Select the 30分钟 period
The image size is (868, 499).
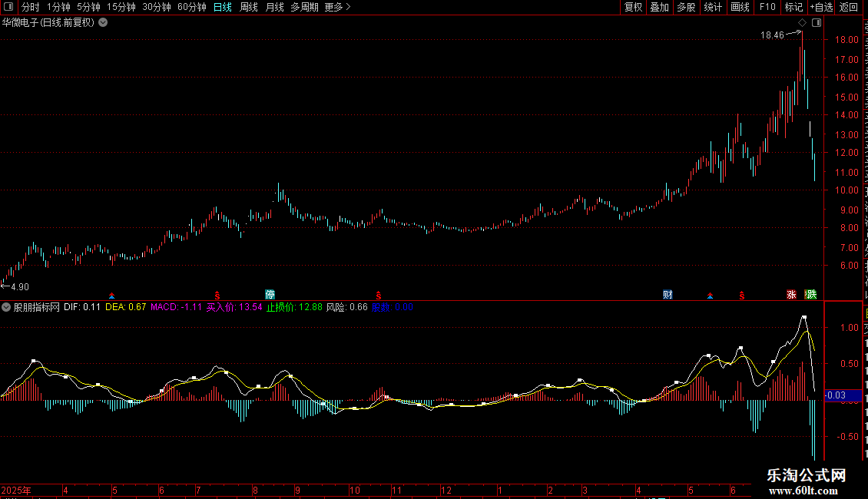(157, 7)
